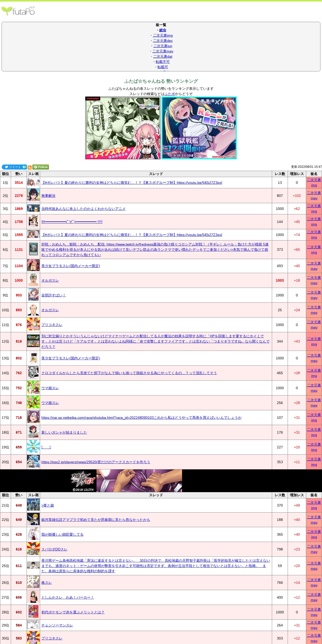
Task: Open the RSS feed icon
Action: click(30, 167)
